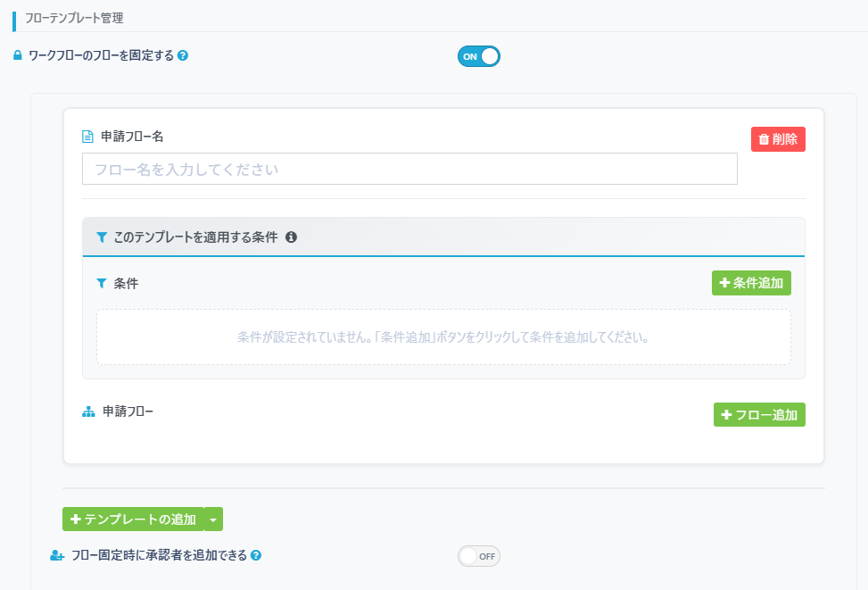This screenshot has height=590, width=868.
Task: Open the help icon for フロー固定時に承認者を追加できる
Action: point(256,555)
